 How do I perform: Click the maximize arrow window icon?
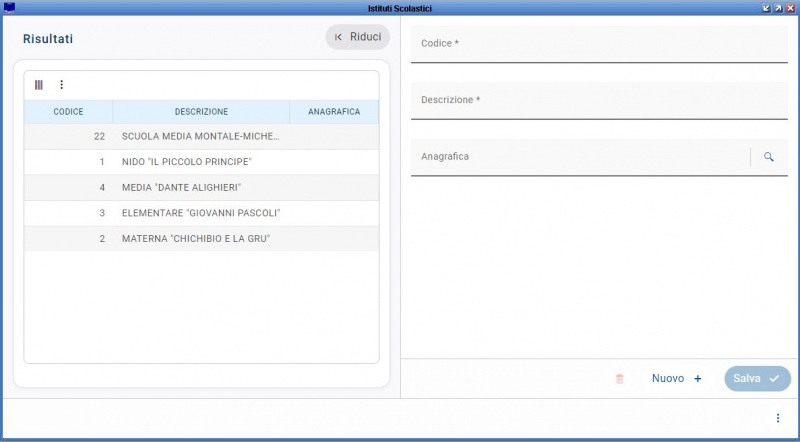pos(779,8)
